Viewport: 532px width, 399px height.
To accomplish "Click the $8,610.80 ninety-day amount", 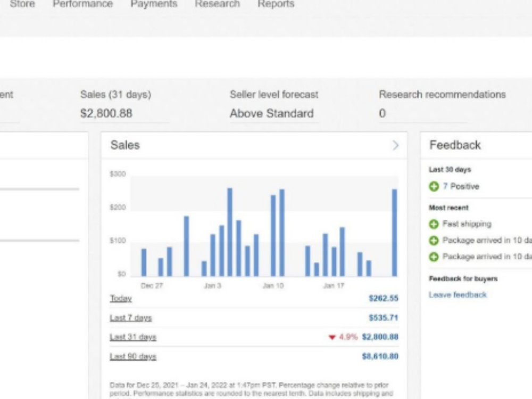I will click(380, 356).
